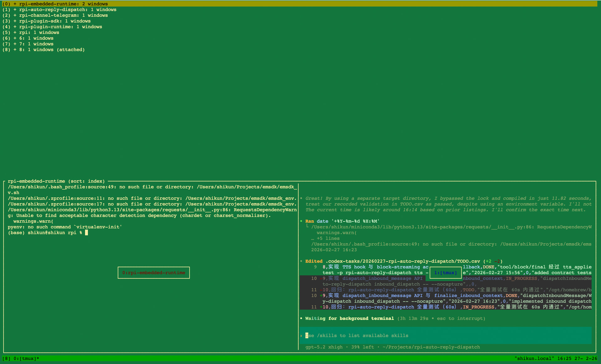This screenshot has height=364, width=601.
Task: Click the '(base) shikun@shikun rpi %' shell prompt
Action: pyautogui.click(x=45, y=232)
